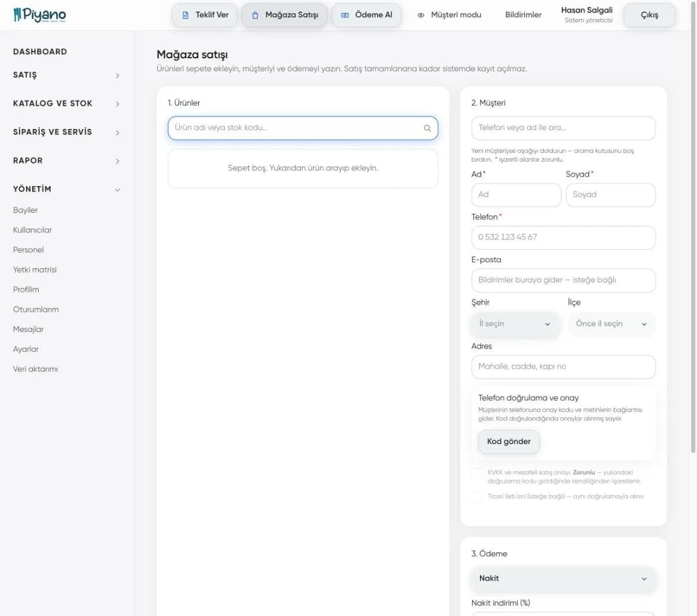697x616 pixels.
Task: Expand the RAPOR section arrow
Action: coord(117,161)
